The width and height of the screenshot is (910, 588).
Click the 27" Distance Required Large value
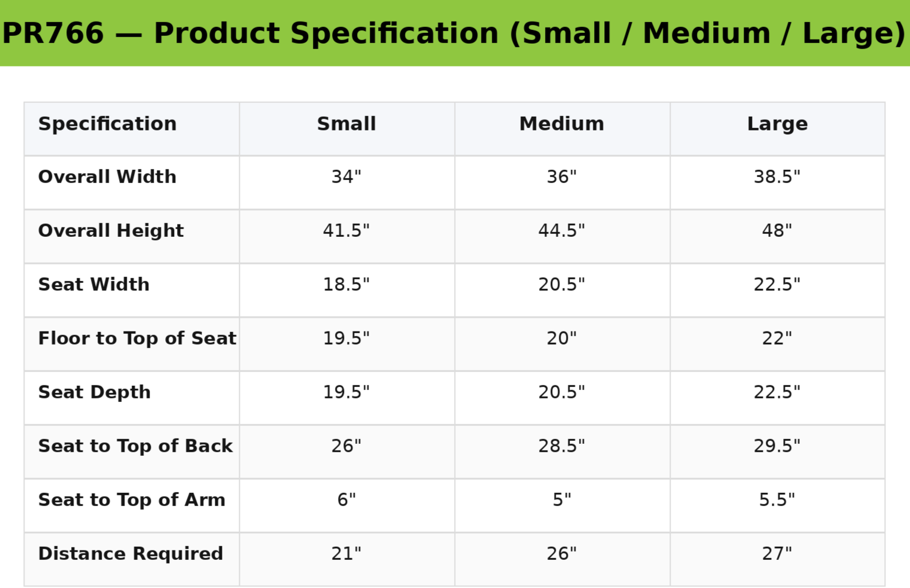point(777,554)
